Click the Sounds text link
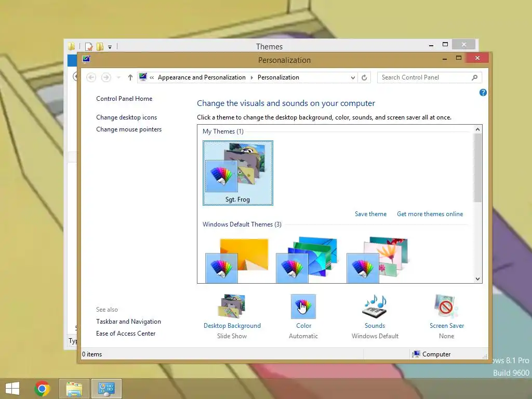 [375, 326]
